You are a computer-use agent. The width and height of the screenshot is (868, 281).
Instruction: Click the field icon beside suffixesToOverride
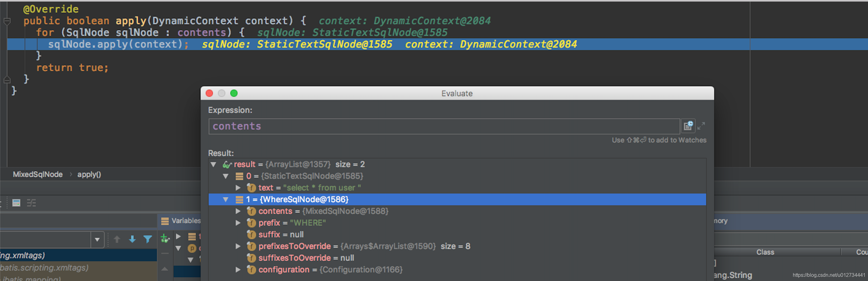pyautogui.click(x=251, y=258)
